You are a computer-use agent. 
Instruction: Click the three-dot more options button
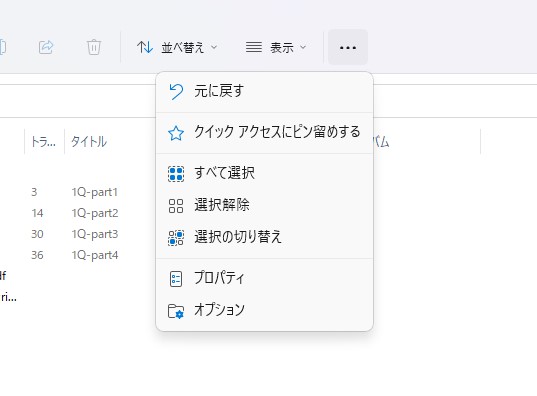(x=348, y=47)
